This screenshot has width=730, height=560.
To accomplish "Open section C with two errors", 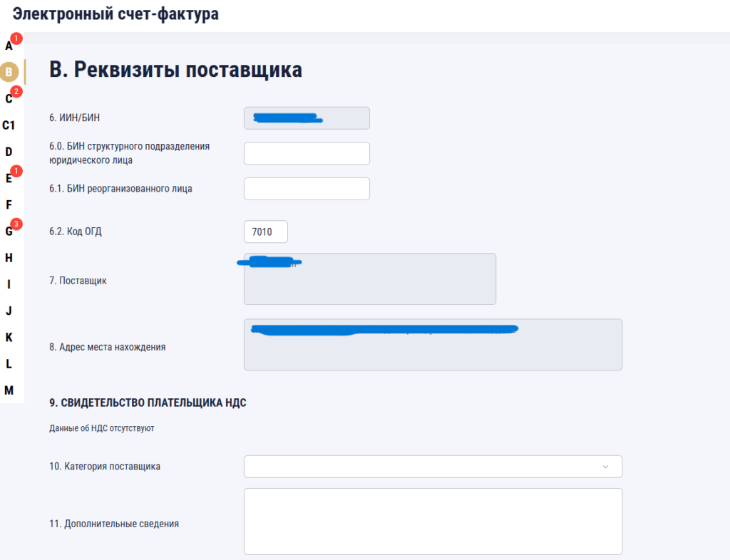I will click(x=9, y=99).
